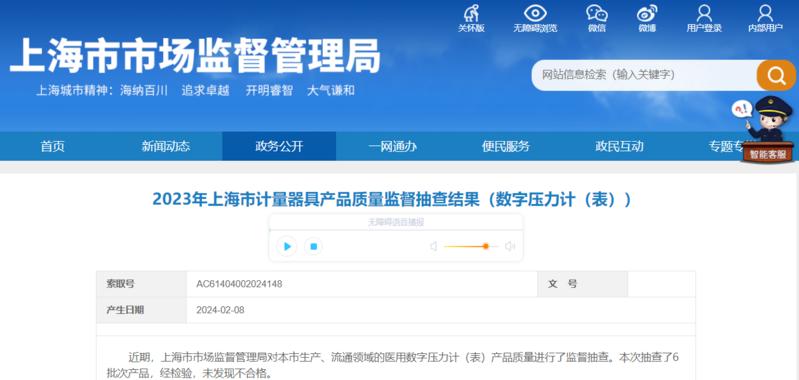Open the 便民服务 navigation item
This screenshot has height=380, width=799.
[505, 147]
